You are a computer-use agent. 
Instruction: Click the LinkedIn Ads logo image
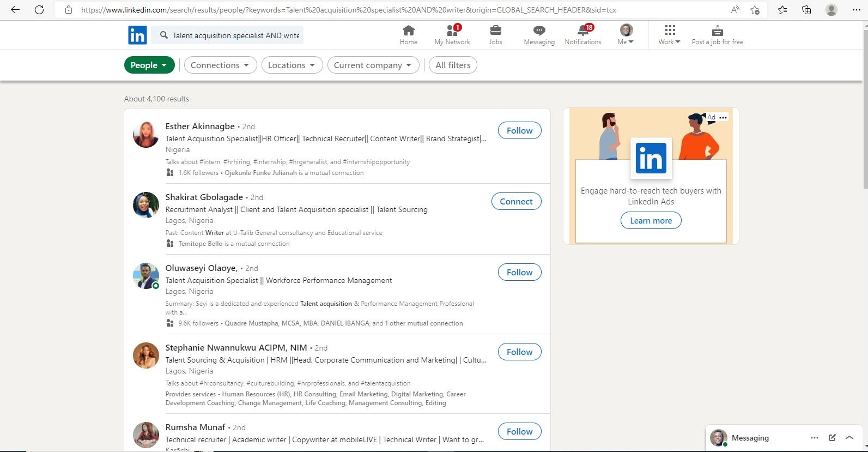click(x=651, y=158)
